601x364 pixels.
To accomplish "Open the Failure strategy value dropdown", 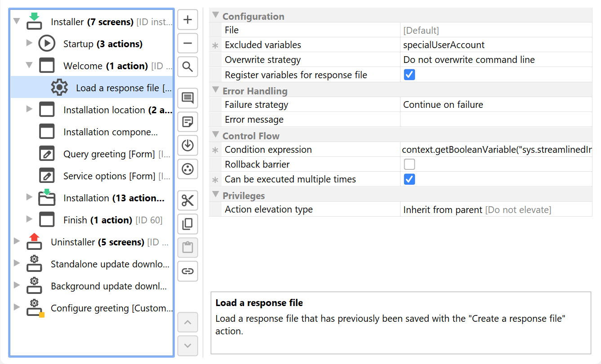I will pos(494,105).
